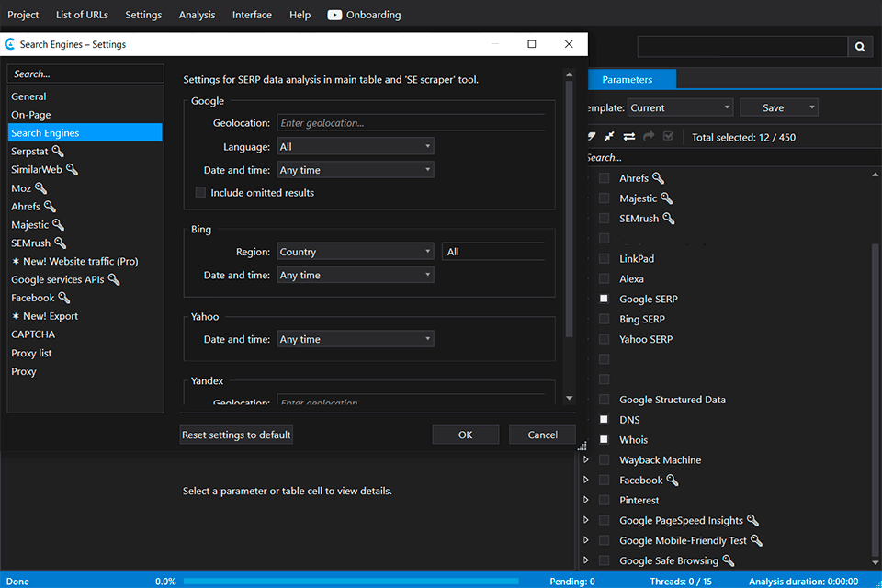
Task: Open the Yahoo Date and time dropdown
Action: pyautogui.click(x=356, y=339)
